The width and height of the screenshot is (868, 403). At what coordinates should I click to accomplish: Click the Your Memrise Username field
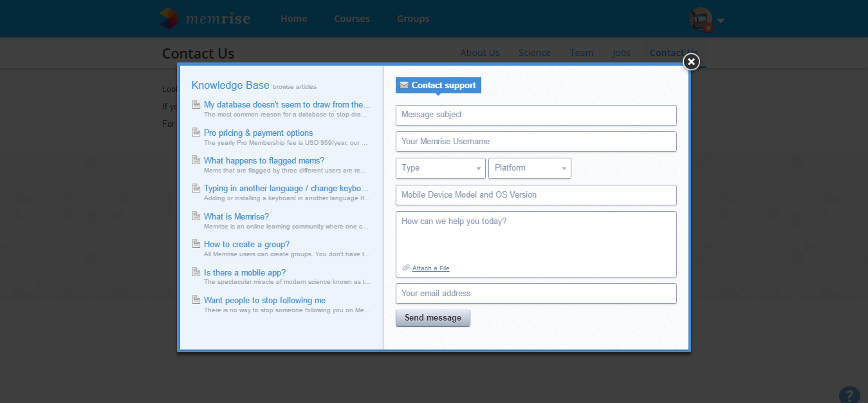pyautogui.click(x=536, y=142)
